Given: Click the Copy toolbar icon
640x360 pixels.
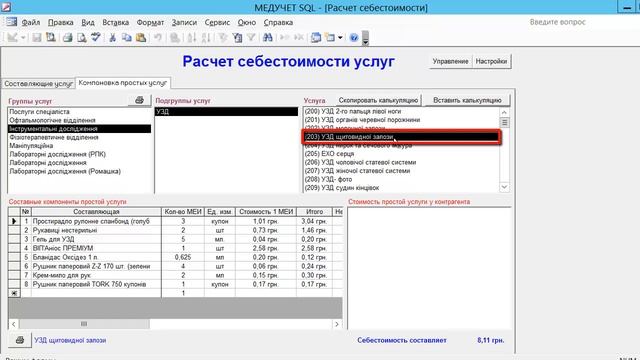Looking at the screenshot, I should click(127, 38).
